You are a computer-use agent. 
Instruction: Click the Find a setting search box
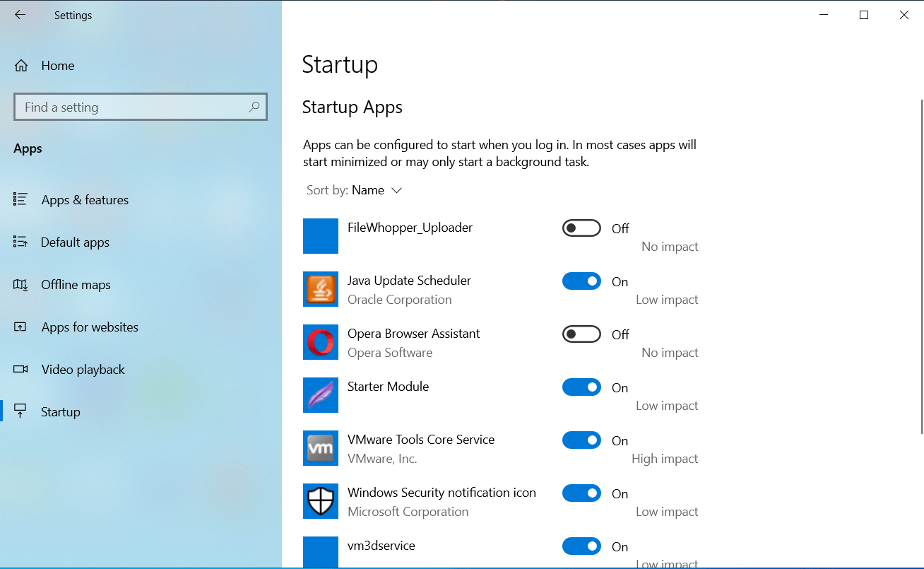click(x=134, y=107)
